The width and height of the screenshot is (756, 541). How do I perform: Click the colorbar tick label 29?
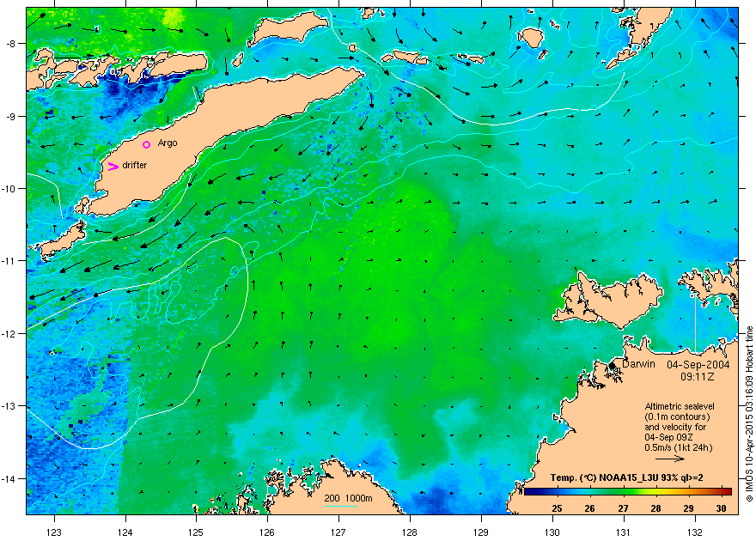688,508
